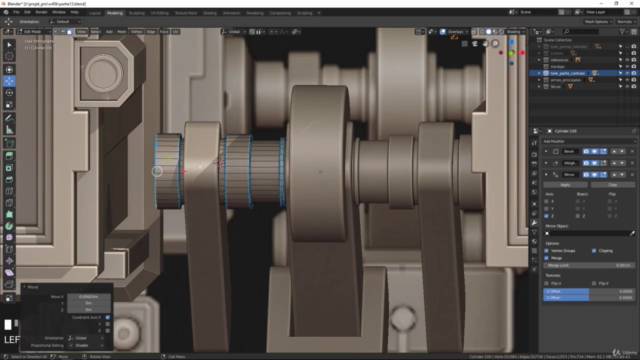This screenshot has height=360, width=640.
Task: Select the Knife tool
Action: click(9, 203)
